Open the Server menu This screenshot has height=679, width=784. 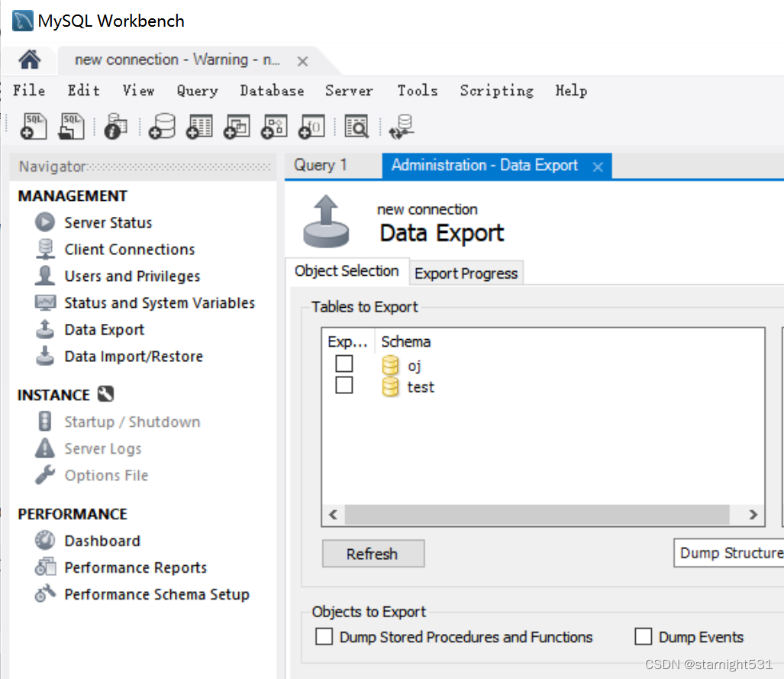(349, 91)
